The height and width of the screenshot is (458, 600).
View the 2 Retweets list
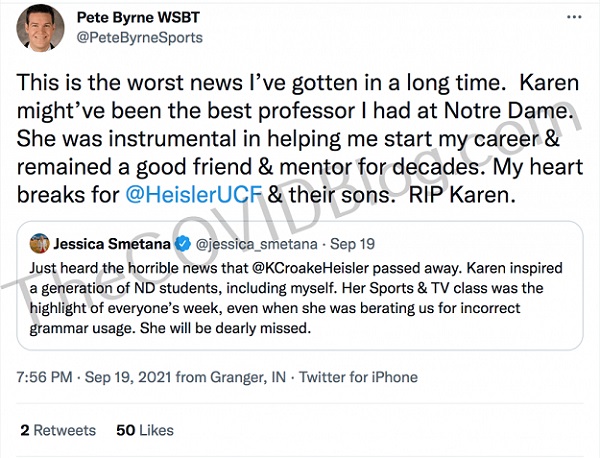pyautogui.click(x=58, y=430)
